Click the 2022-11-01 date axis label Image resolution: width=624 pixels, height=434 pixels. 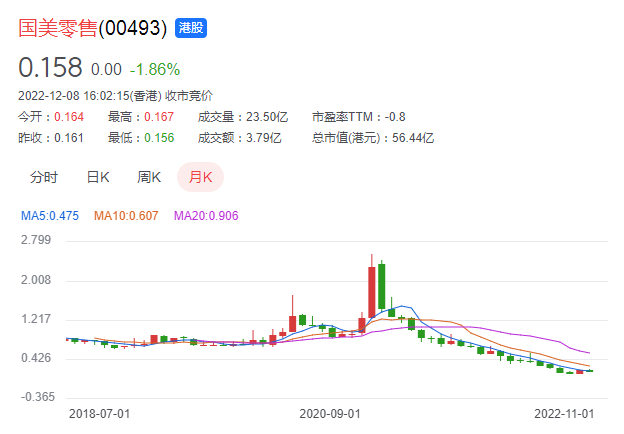coord(564,414)
